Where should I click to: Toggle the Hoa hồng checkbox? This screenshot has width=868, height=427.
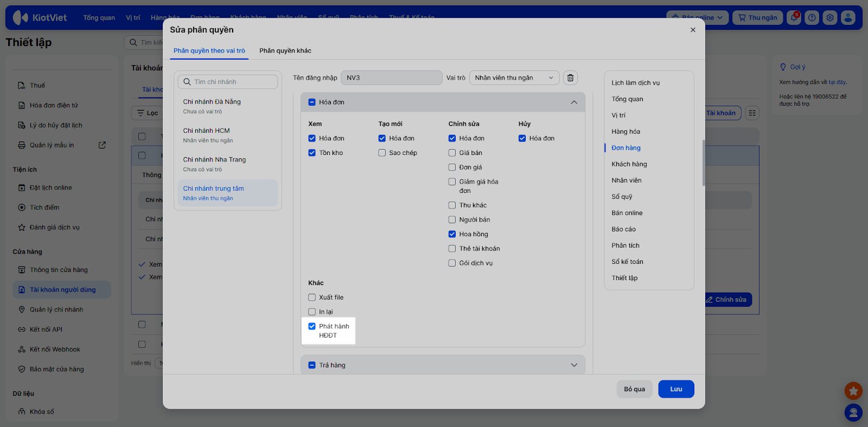click(x=452, y=234)
